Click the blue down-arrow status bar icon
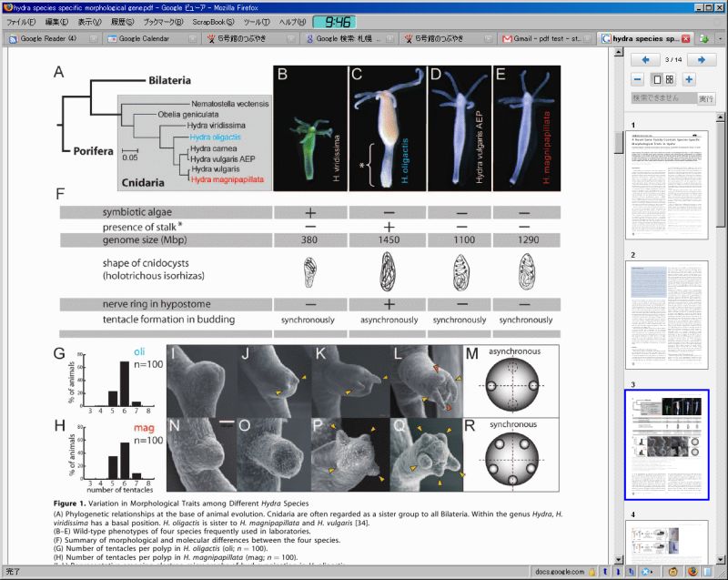This screenshot has width=728, height=580. [618, 572]
